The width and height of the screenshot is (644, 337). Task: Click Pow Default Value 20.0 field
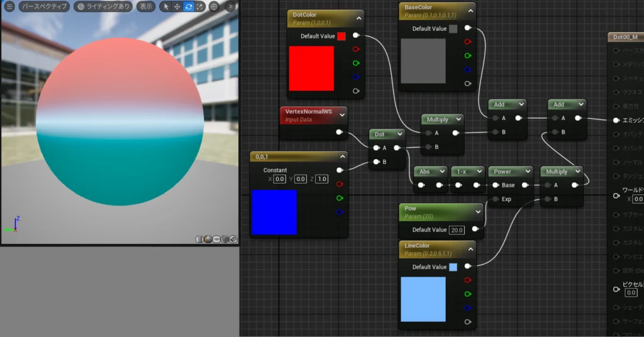click(x=457, y=230)
